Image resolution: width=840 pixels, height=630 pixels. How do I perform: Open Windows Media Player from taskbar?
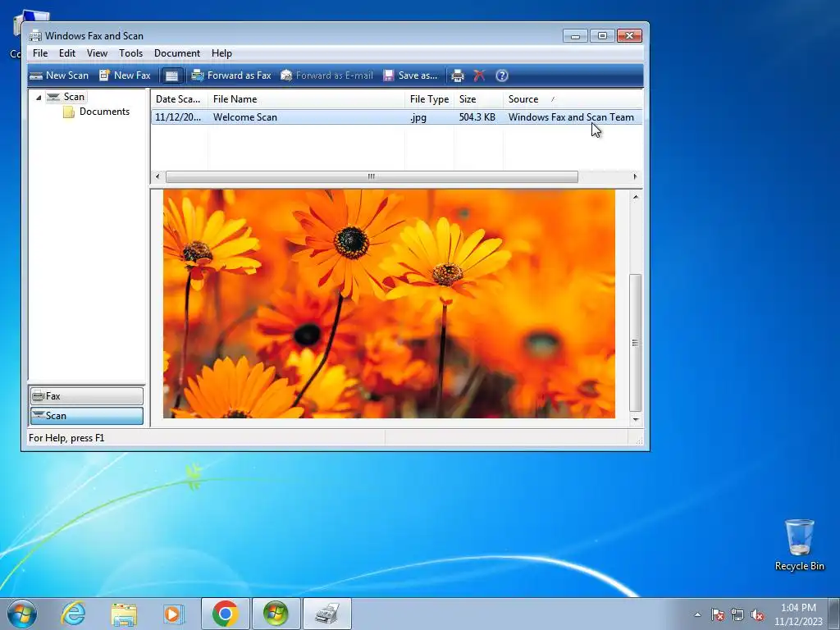point(174,614)
